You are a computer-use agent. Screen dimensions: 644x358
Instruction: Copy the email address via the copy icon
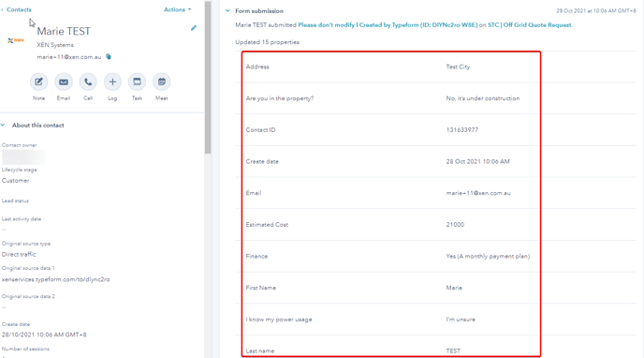click(109, 57)
